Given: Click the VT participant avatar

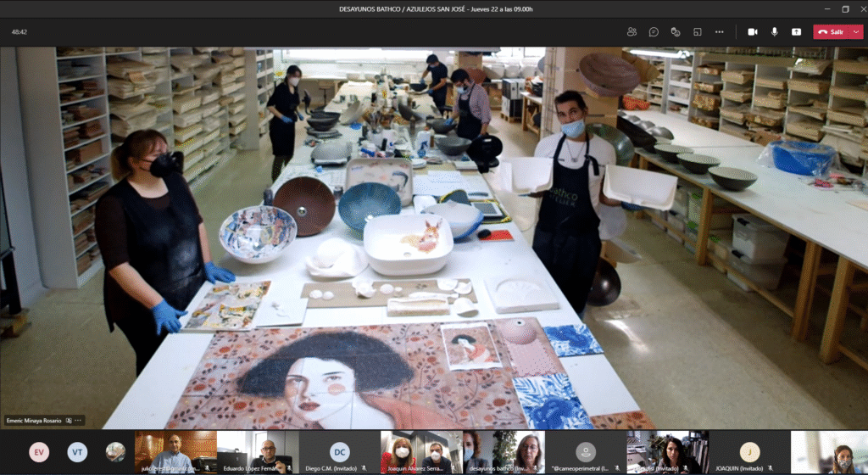Looking at the screenshot, I should (77, 452).
